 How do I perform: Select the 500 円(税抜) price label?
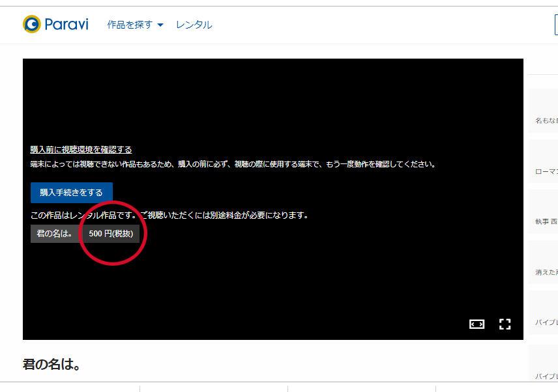coord(111,234)
